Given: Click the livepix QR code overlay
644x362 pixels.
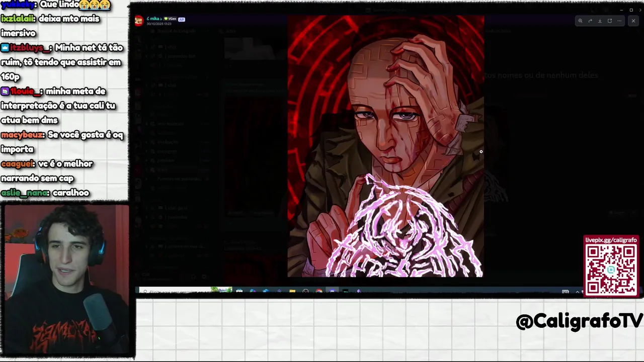Looking at the screenshot, I should (611, 269).
